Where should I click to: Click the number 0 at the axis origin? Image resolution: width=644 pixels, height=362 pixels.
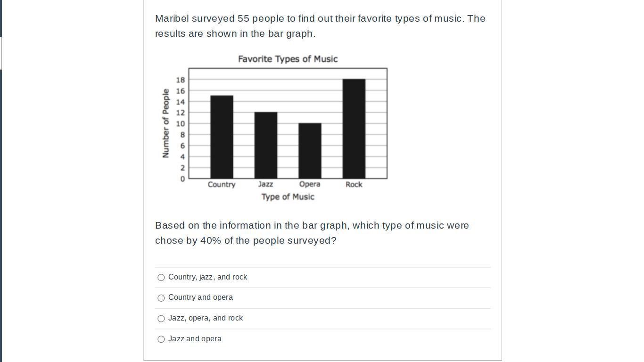[182, 179]
